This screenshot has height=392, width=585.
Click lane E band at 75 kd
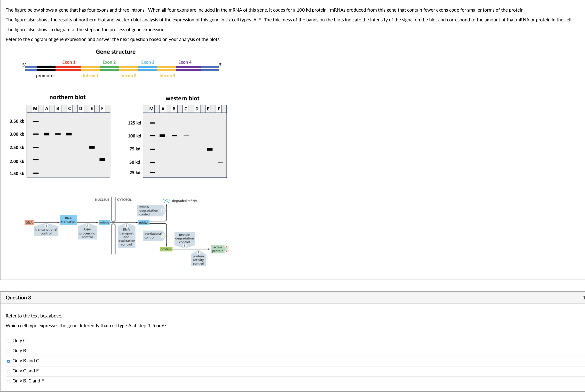point(210,149)
